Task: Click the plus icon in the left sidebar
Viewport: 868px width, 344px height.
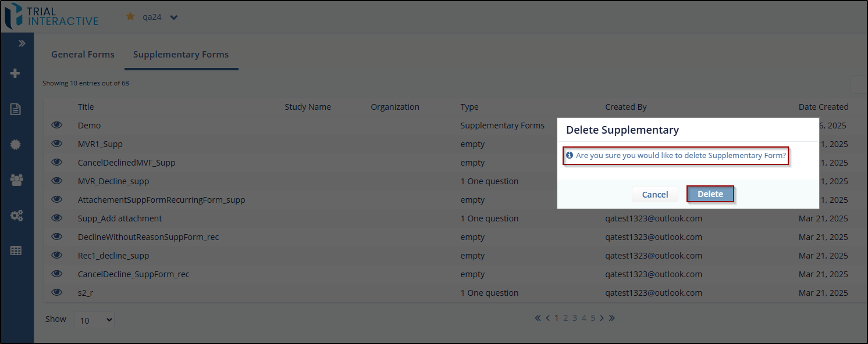Action: click(x=16, y=74)
